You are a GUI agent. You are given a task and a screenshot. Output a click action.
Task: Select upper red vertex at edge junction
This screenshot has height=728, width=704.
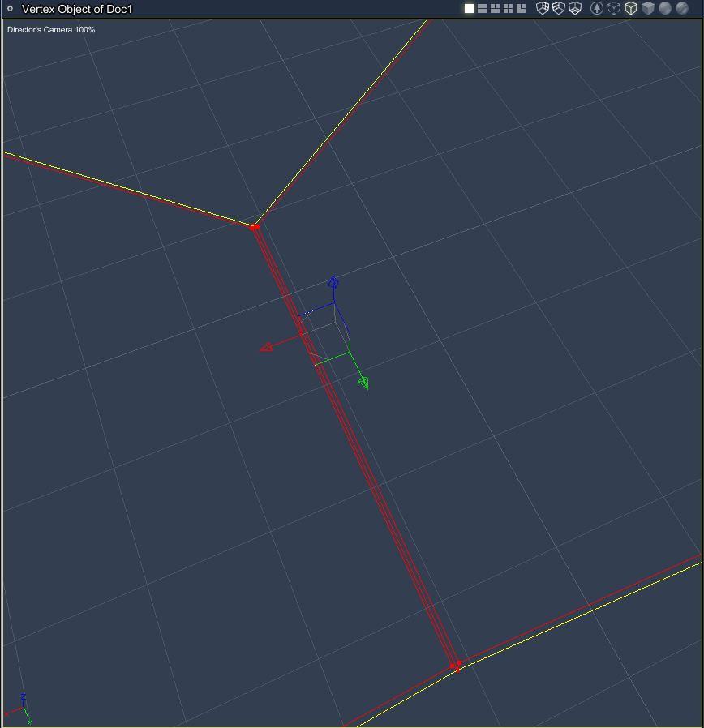(254, 227)
